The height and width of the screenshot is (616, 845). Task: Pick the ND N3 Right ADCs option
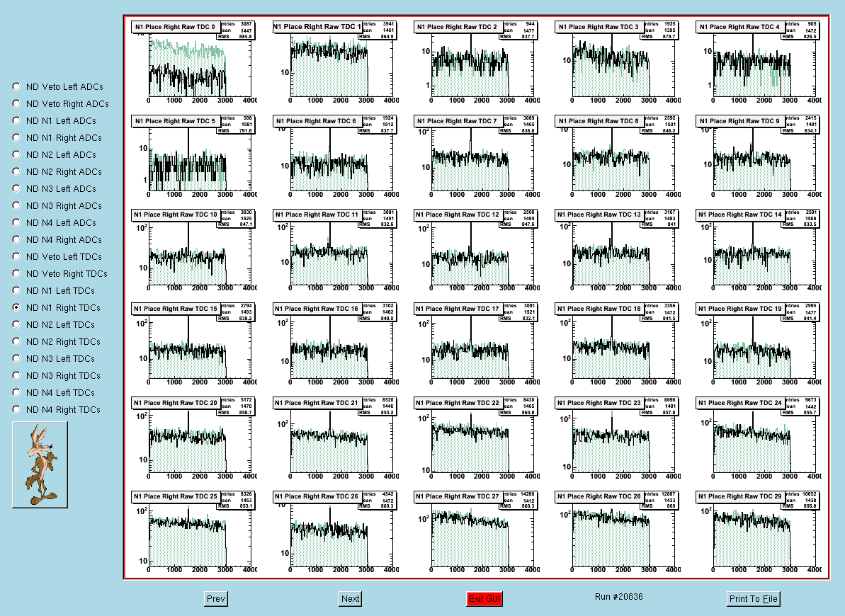point(16,205)
